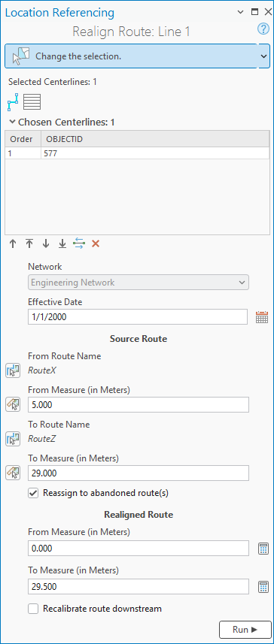This screenshot has height=644, width=274.
Task: Click Source Route To Measure field 29.000
Action: pos(139,473)
